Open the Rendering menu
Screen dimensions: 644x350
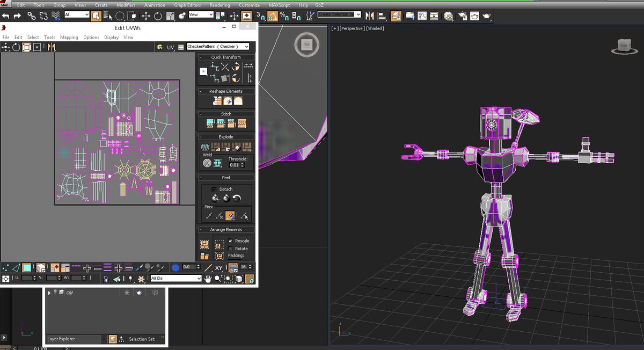pyautogui.click(x=219, y=5)
